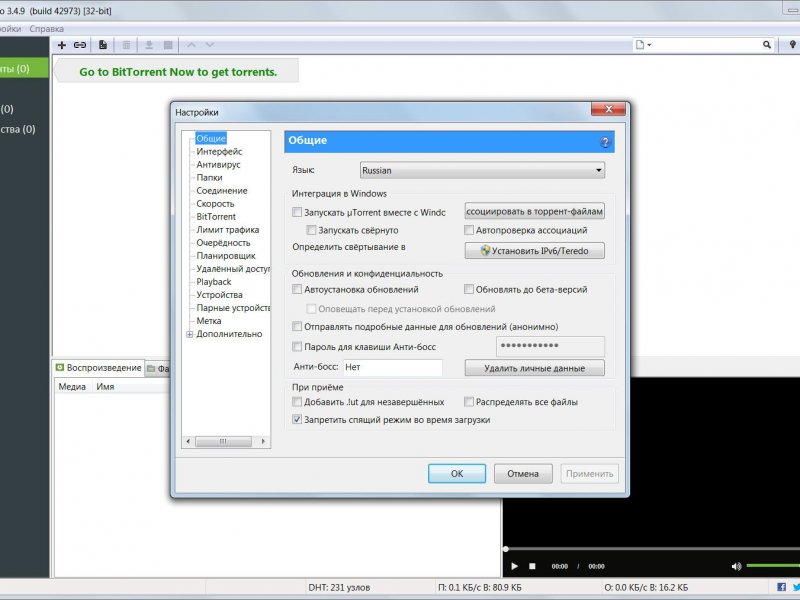Click the Воспроизведение tab icon
The image size is (800, 600).
click(x=60, y=367)
